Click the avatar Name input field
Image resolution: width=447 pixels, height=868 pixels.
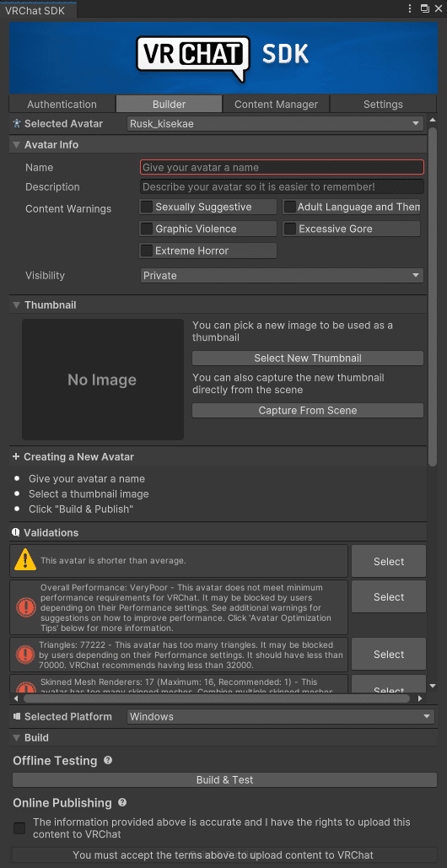[x=283, y=167]
